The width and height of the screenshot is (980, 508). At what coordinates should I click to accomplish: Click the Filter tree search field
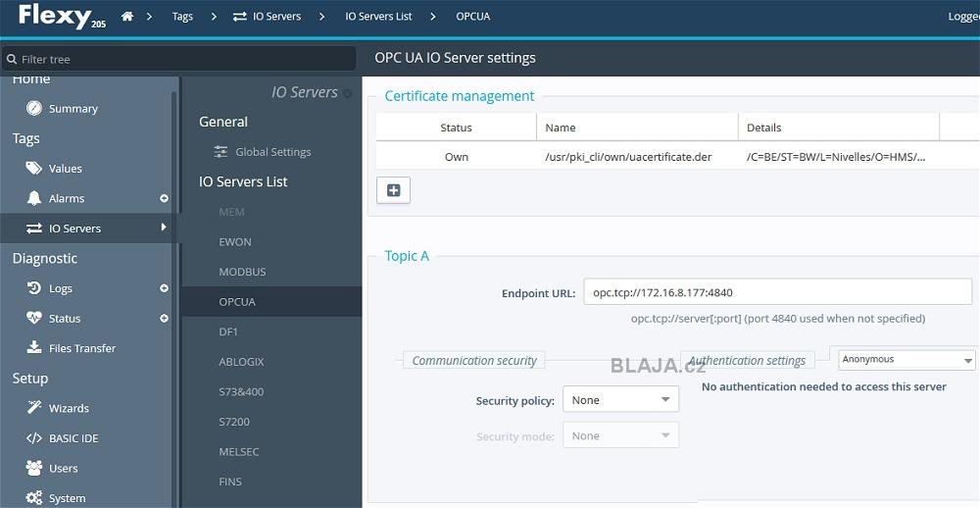coord(178,59)
